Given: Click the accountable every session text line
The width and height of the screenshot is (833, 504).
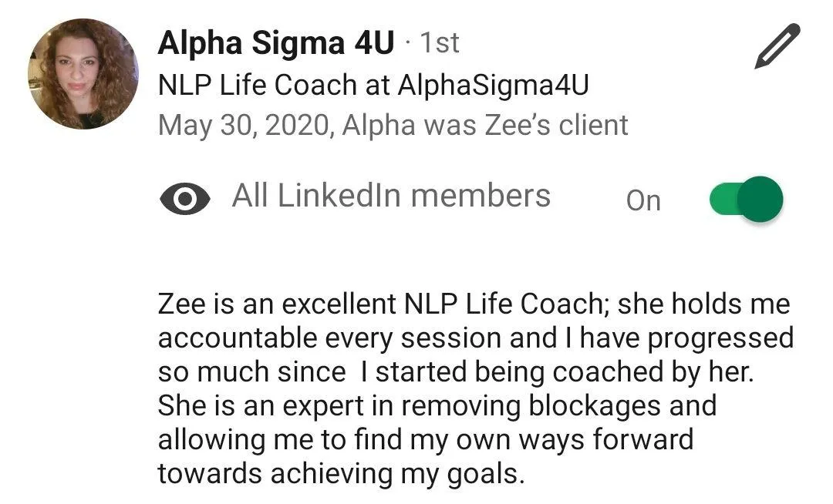Looking at the screenshot, I should tap(476, 338).
